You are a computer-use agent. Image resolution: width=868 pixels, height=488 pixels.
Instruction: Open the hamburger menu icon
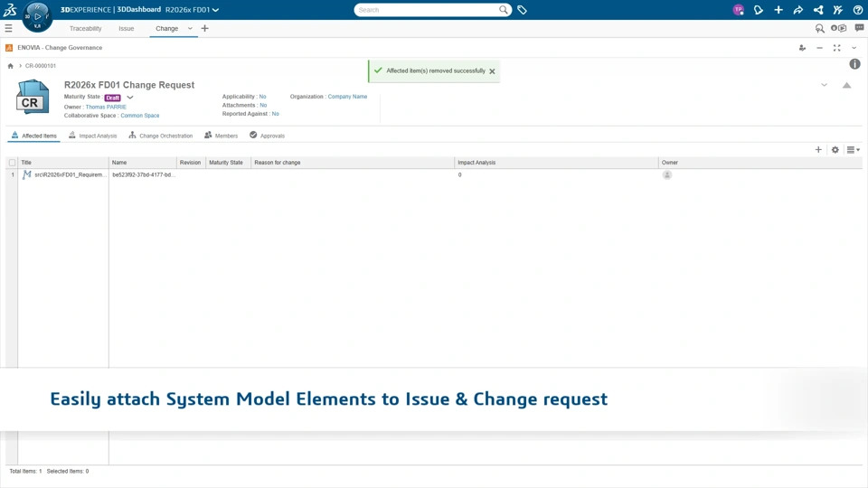click(x=9, y=29)
